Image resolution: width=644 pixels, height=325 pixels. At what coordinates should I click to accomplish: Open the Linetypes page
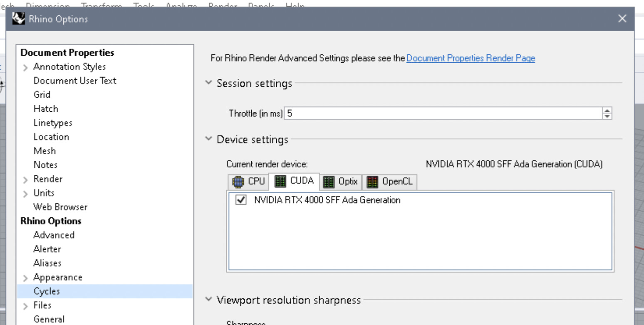click(53, 123)
